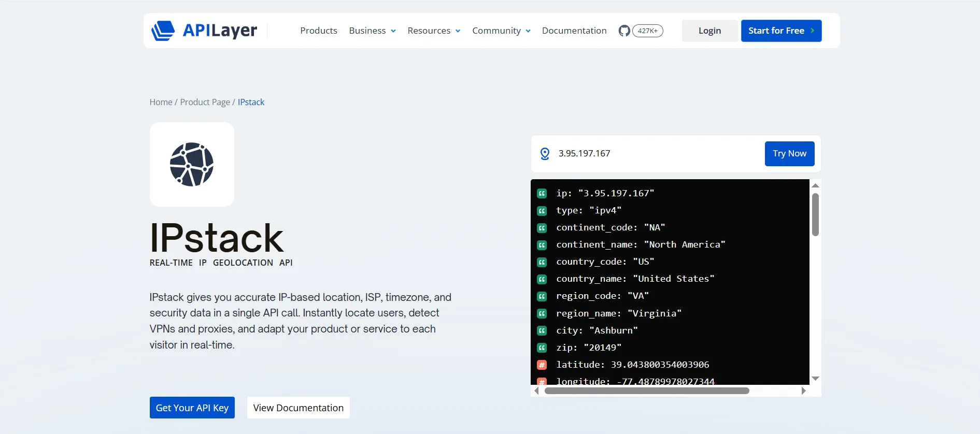Click the region_name: "Virginia" text
Screen dimensions: 980x434
[619, 313]
